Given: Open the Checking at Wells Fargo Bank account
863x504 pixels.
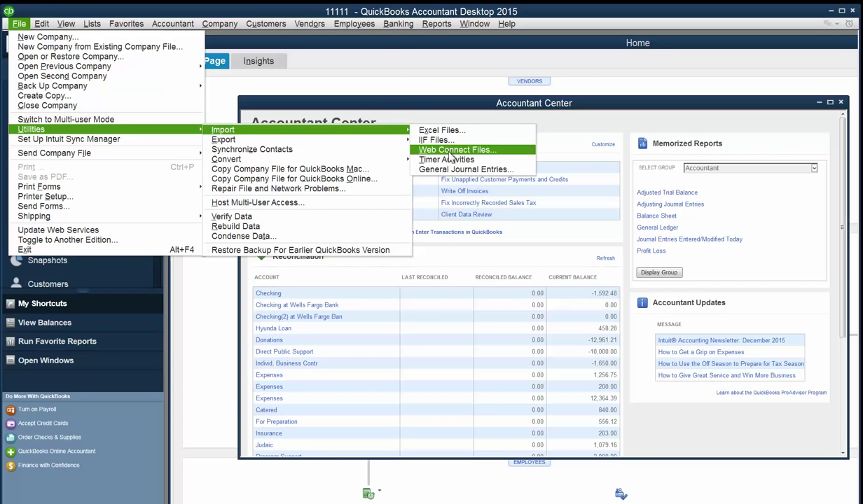Looking at the screenshot, I should [x=297, y=305].
